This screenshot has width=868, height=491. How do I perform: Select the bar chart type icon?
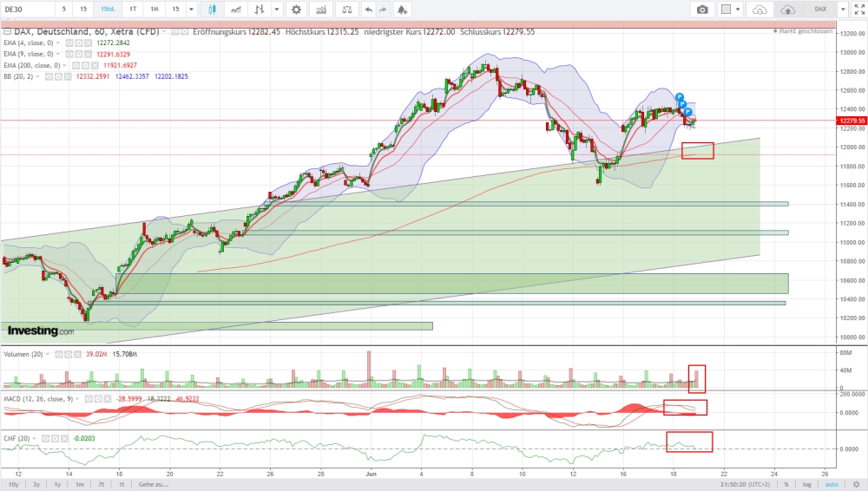259,10
